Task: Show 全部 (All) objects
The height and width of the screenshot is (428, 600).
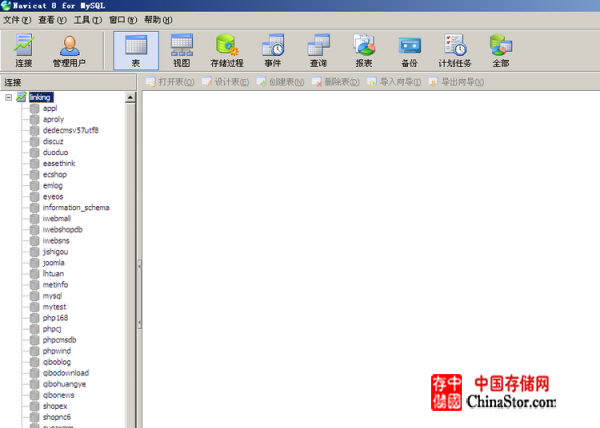Action: (x=501, y=51)
